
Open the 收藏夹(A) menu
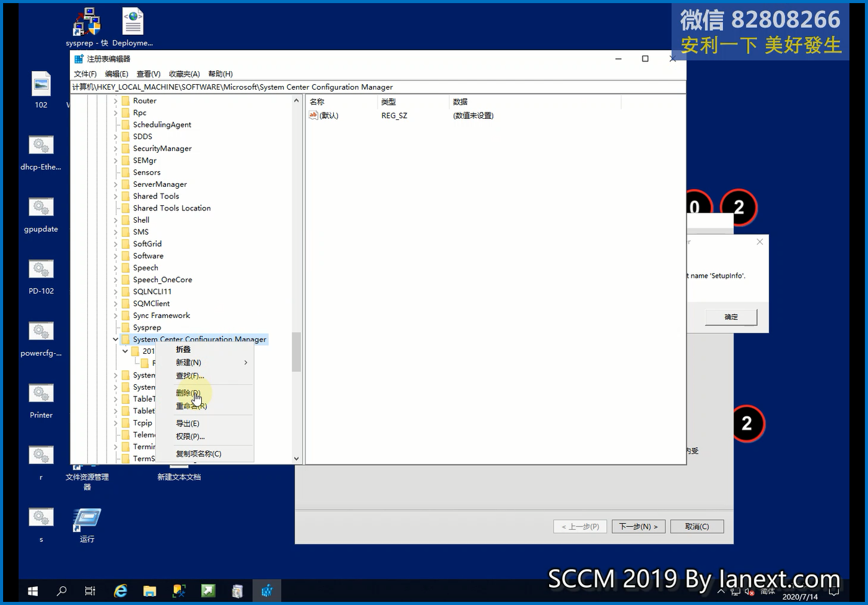(184, 74)
